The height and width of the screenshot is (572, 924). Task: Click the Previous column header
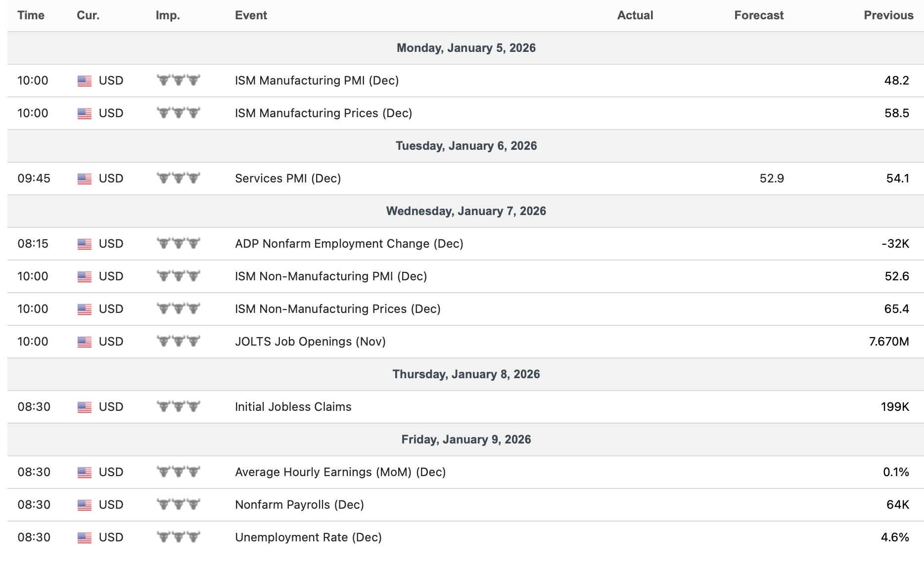tap(888, 15)
